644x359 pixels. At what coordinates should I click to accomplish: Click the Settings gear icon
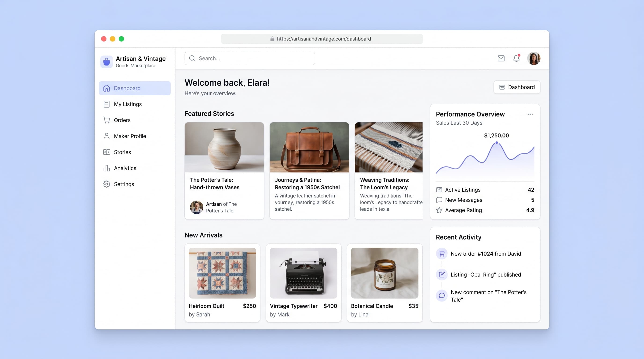coord(107,184)
